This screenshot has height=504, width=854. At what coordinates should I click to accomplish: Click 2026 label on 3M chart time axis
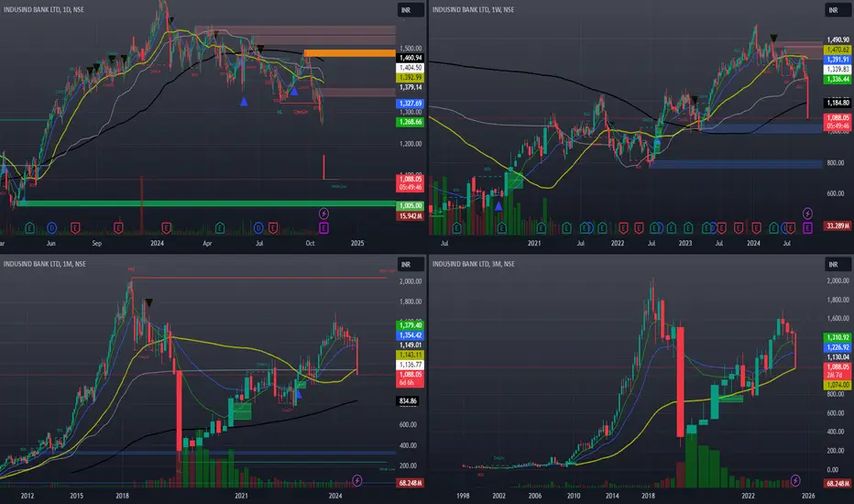(x=808, y=495)
